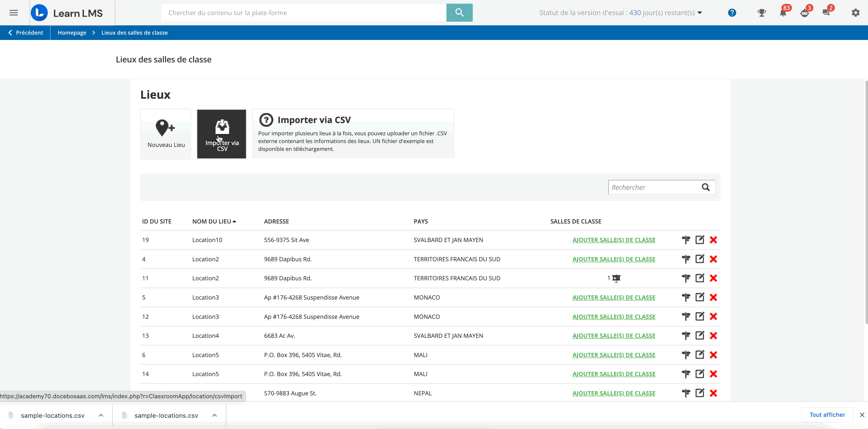This screenshot has width=868, height=429.
Task: Expand first sample-locations.csv download menu
Action: click(101, 415)
